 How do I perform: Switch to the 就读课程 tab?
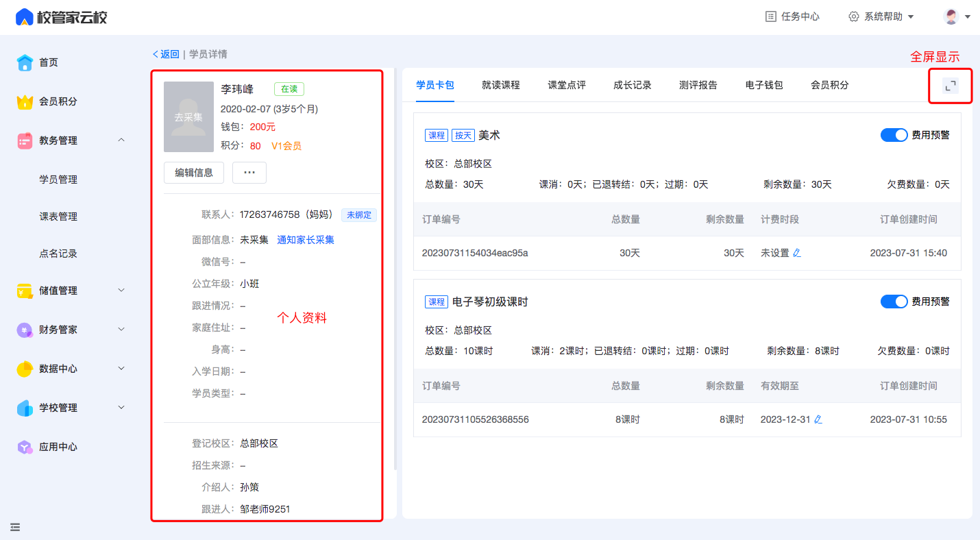[501, 85]
